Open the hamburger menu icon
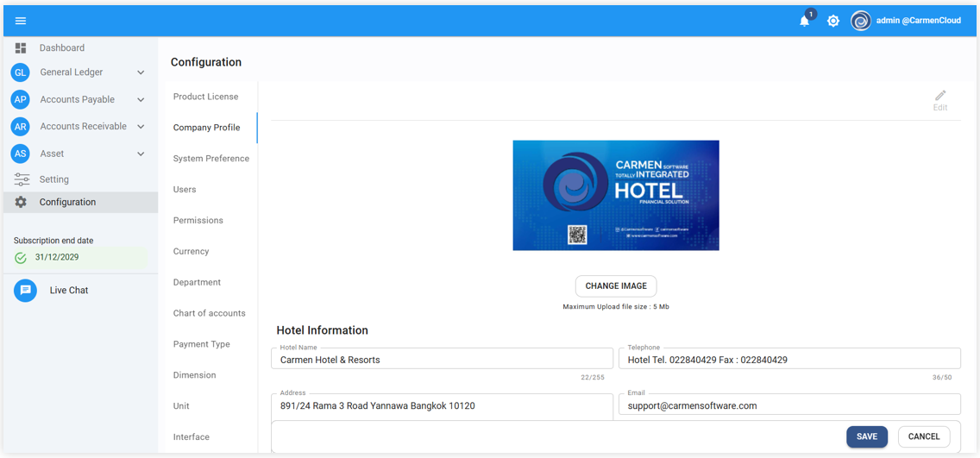 [21, 21]
